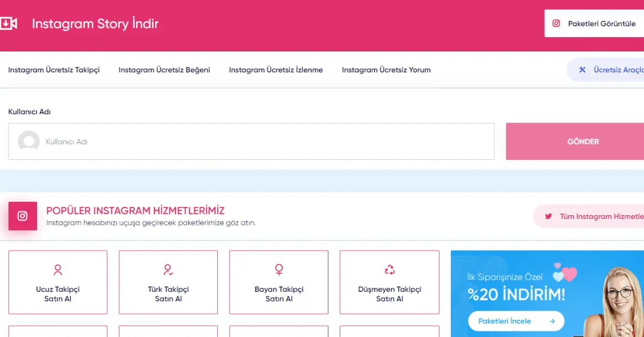Click the Instagram icon in Paketleri Görüntüle
The width and height of the screenshot is (644, 337).
(557, 24)
